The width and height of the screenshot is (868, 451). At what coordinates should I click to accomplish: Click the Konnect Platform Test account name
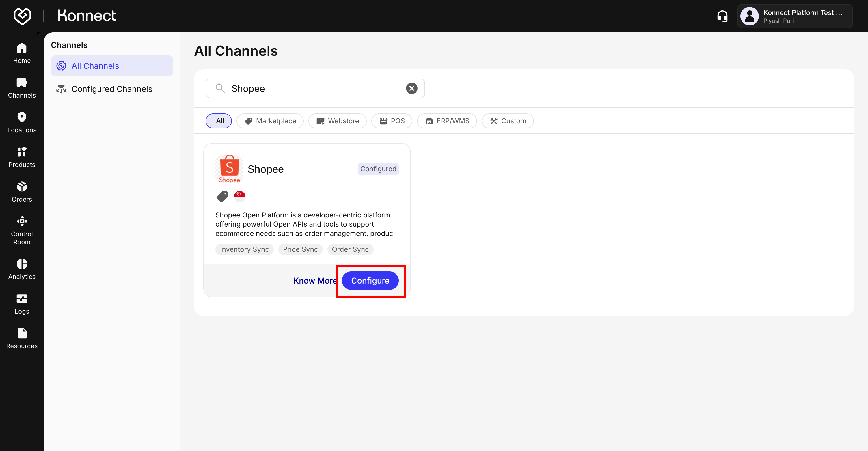coord(803,13)
